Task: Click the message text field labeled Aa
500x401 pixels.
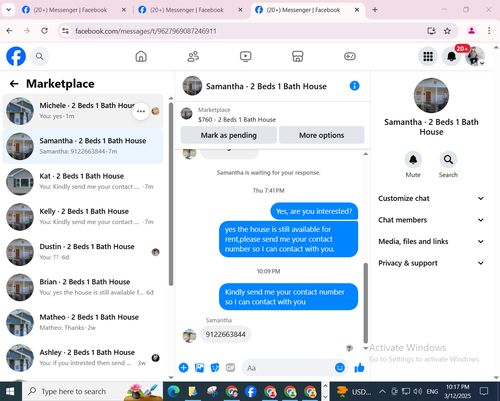Action: [288, 368]
